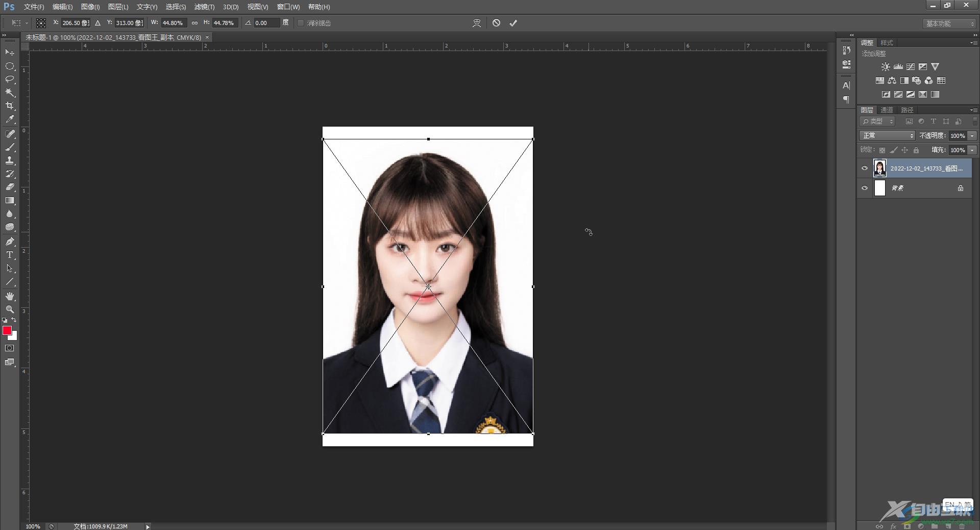Select the Crop tool
980x530 pixels.
pos(10,106)
